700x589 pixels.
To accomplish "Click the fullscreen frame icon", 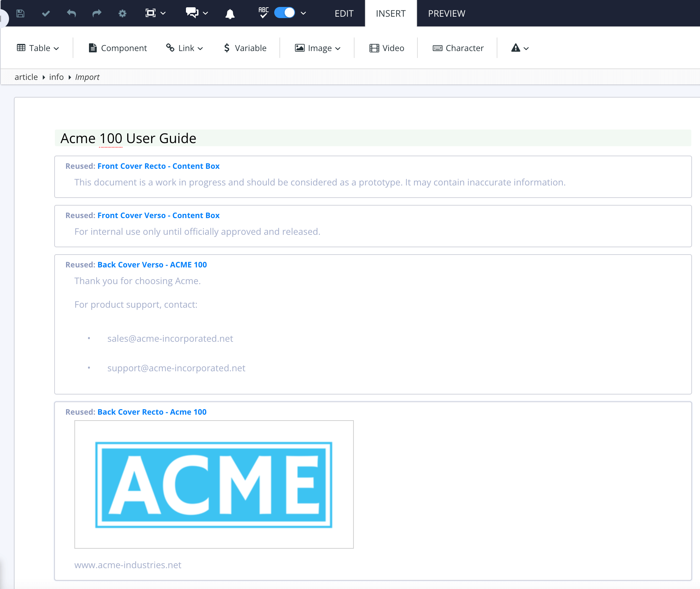I will click(150, 13).
